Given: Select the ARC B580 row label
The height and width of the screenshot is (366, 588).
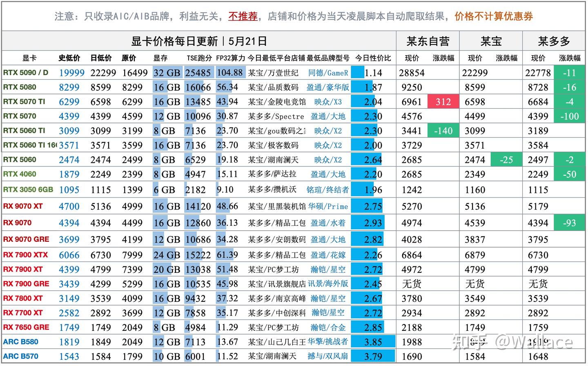Looking at the screenshot, I should point(20,342).
